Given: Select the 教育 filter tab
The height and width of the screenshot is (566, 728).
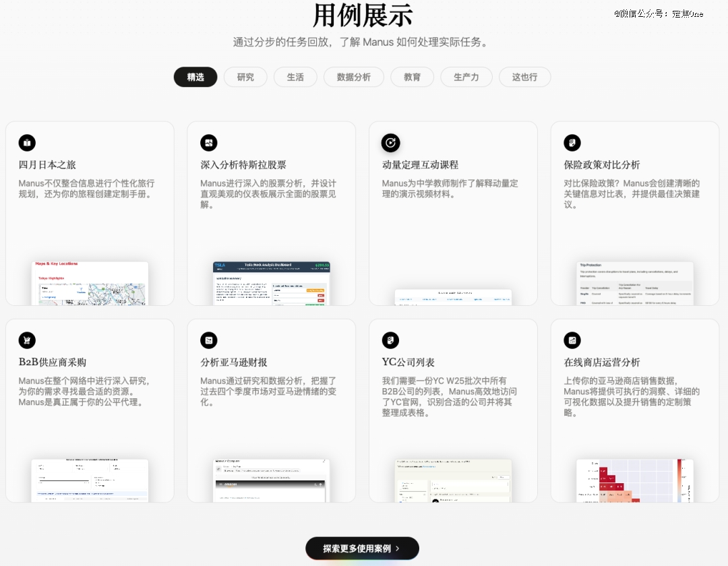Looking at the screenshot, I should (413, 77).
